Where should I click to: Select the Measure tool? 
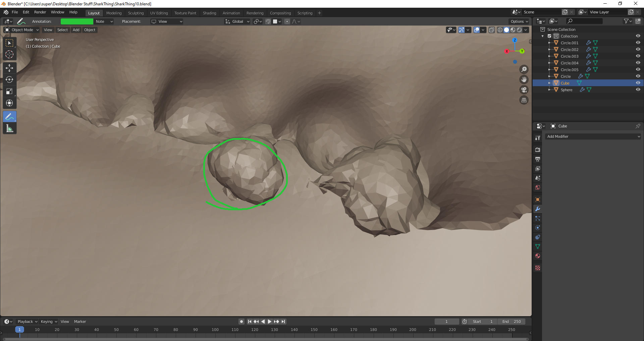click(x=9, y=128)
